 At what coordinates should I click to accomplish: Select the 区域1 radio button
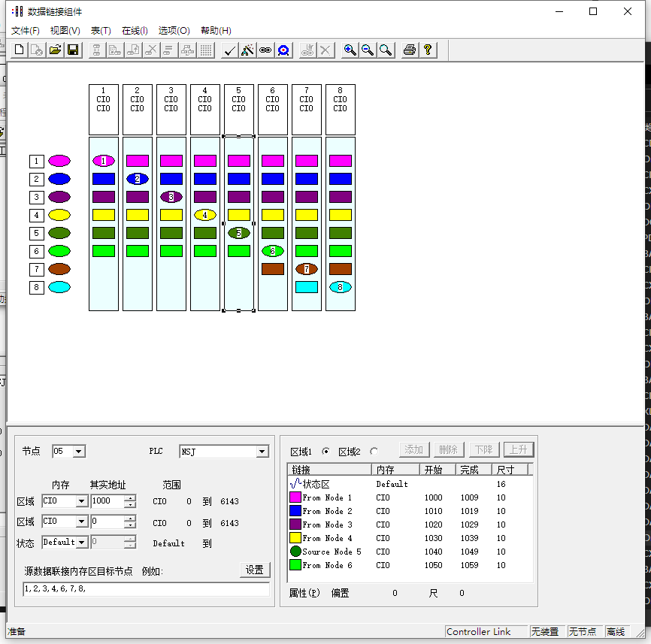coord(325,452)
